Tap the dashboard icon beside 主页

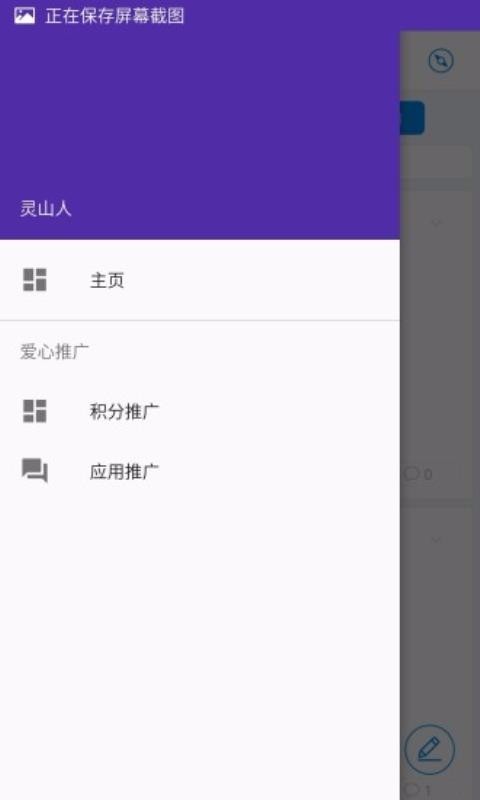pos(35,280)
